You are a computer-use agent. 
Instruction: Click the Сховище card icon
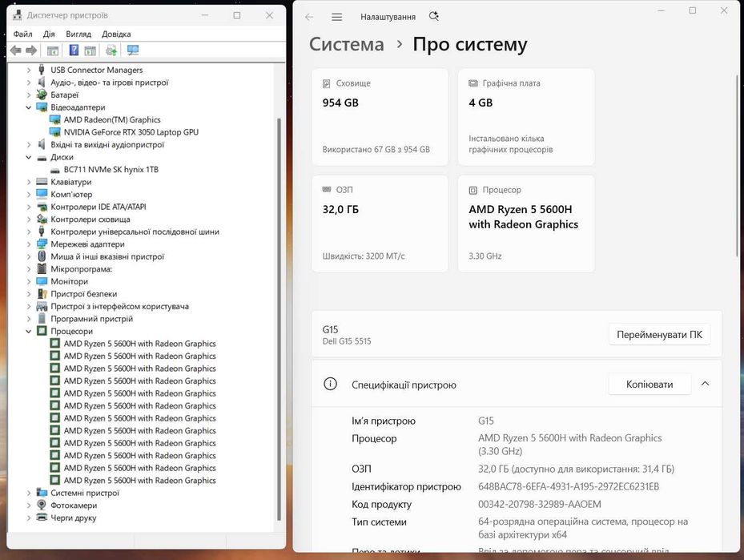tap(327, 83)
